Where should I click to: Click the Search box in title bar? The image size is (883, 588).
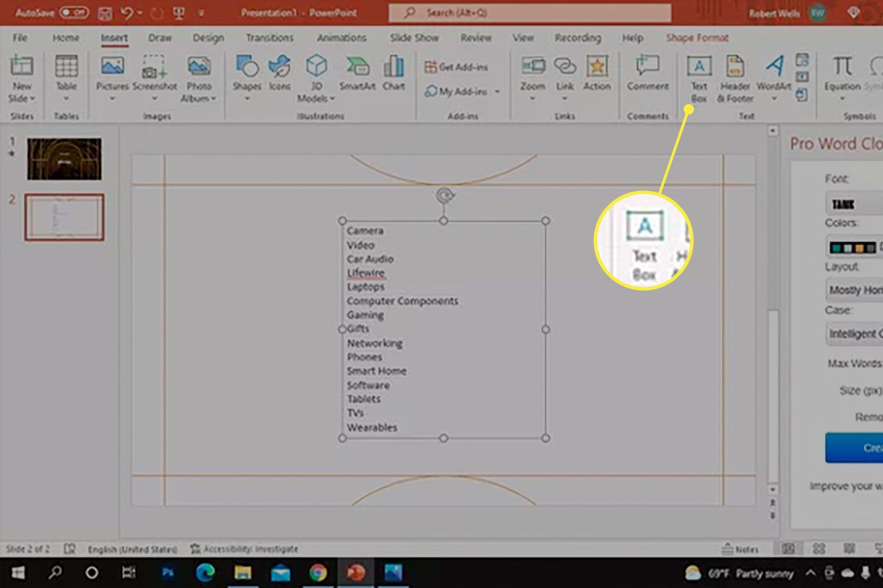click(530, 12)
